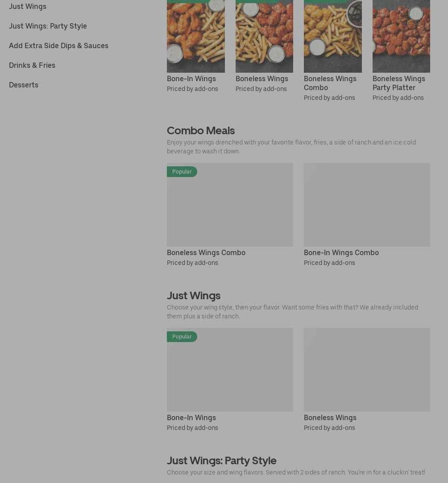Open Bone-In Wings Combo item
Viewport: 448px width, 483px height.
point(341,252)
